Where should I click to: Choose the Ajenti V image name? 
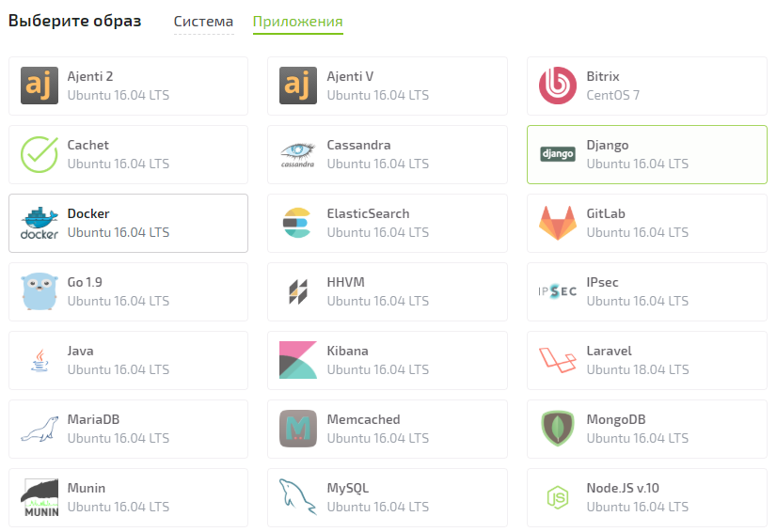tap(350, 76)
